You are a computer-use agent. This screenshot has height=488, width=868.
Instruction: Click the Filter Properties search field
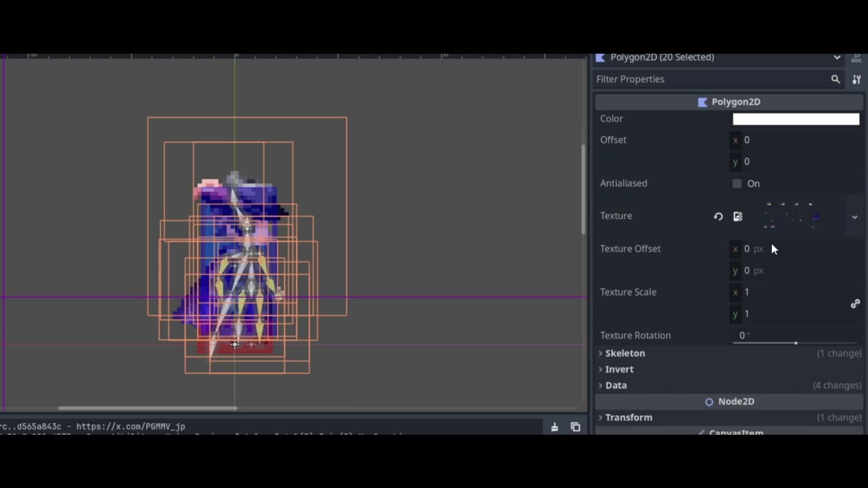click(710, 80)
